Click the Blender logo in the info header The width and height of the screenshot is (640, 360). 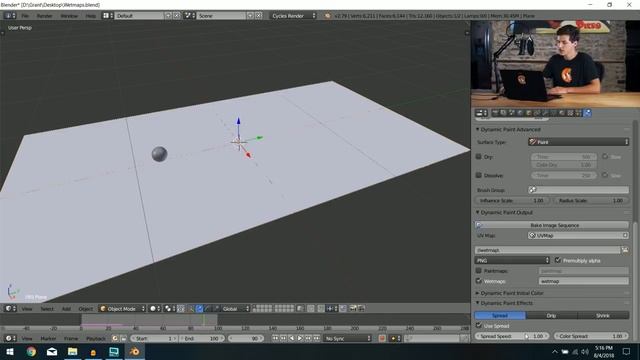coord(327,16)
